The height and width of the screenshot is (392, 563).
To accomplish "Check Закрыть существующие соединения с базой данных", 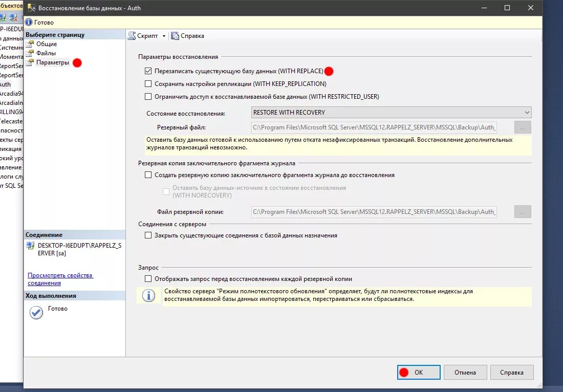I will pyautogui.click(x=148, y=235).
